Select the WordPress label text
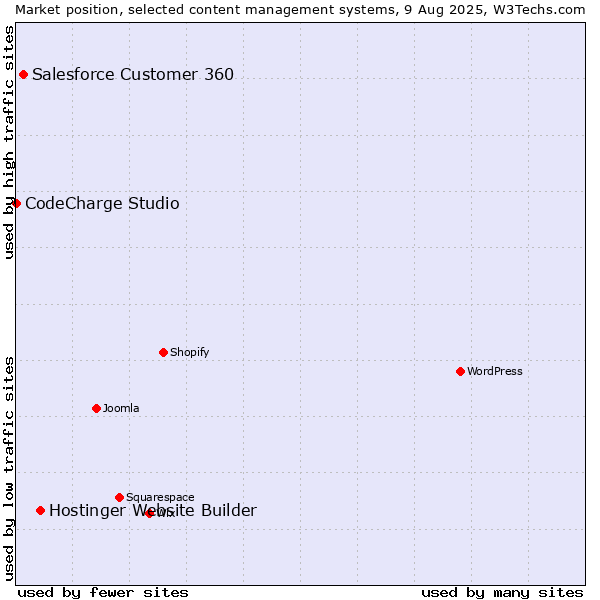The height and width of the screenshot is (600, 600). click(494, 371)
